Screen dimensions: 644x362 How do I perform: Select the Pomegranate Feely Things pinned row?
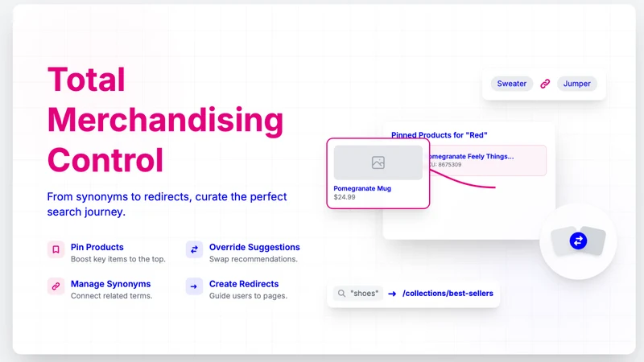coord(488,160)
